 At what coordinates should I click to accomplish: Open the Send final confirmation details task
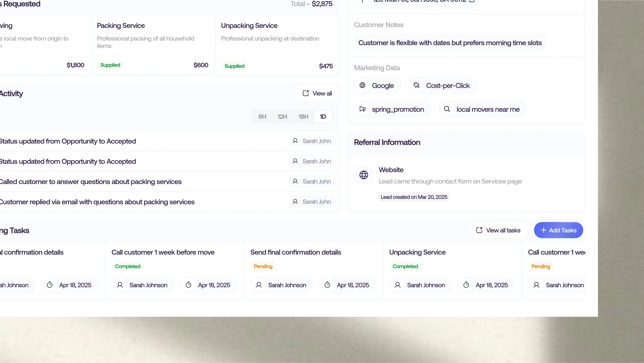click(x=313, y=270)
